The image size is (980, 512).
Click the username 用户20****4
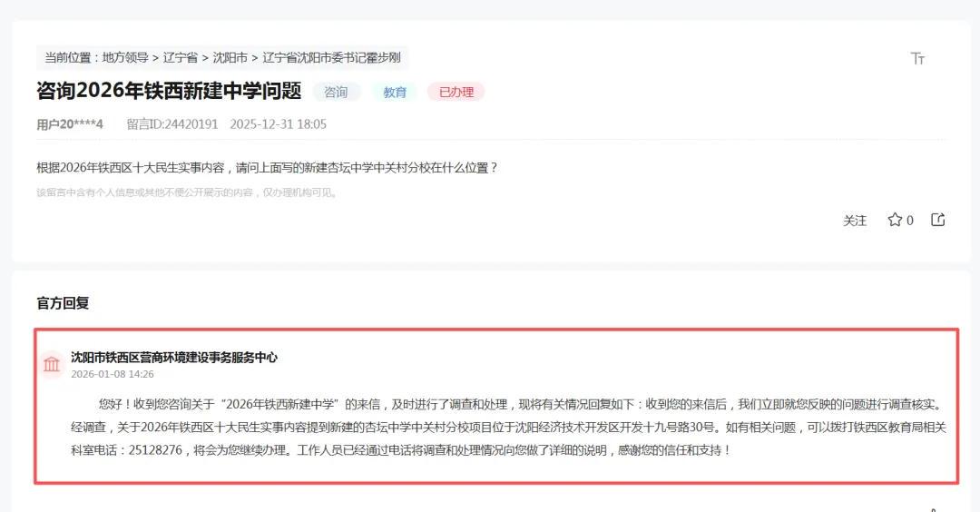pos(70,124)
